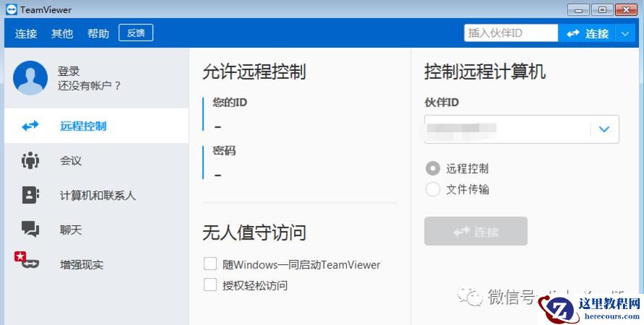Click the 还没有帐户? link

pos(89,85)
